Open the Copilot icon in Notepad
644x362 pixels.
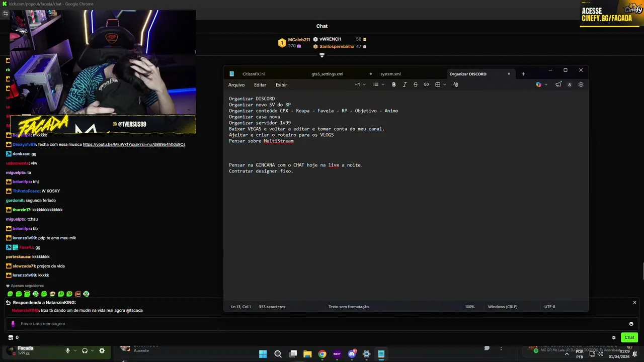pyautogui.click(x=538, y=84)
